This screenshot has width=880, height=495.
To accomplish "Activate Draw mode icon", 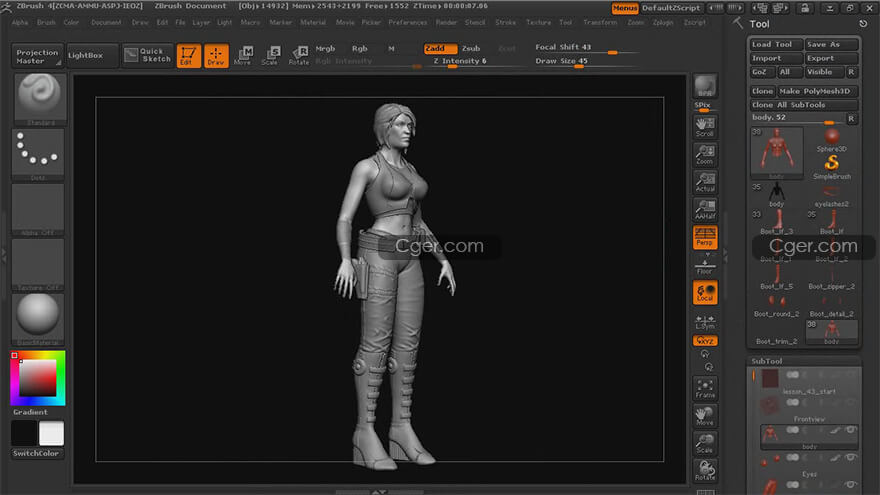I will (x=216, y=56).
